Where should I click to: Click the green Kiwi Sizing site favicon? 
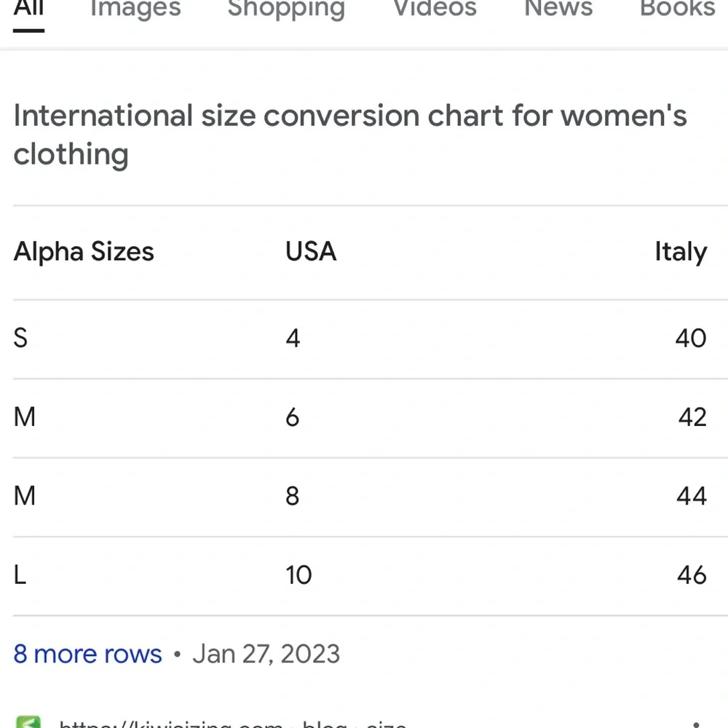[x=28, y=722]
